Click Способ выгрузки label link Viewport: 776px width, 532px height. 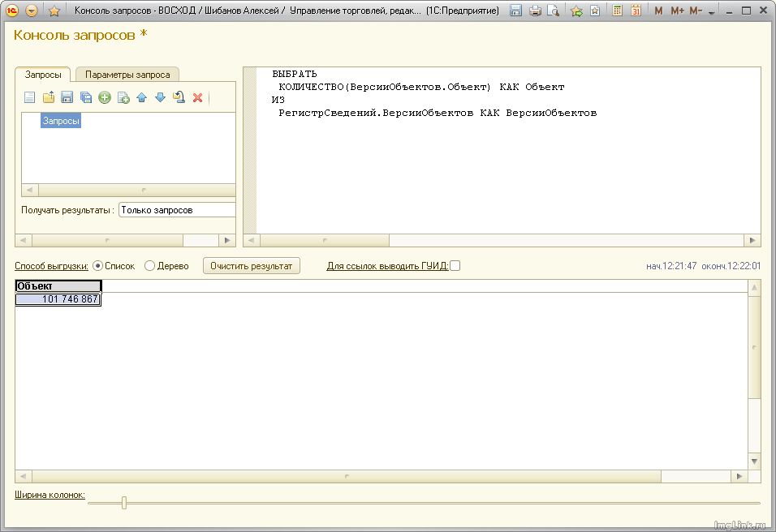coord(51,266)
